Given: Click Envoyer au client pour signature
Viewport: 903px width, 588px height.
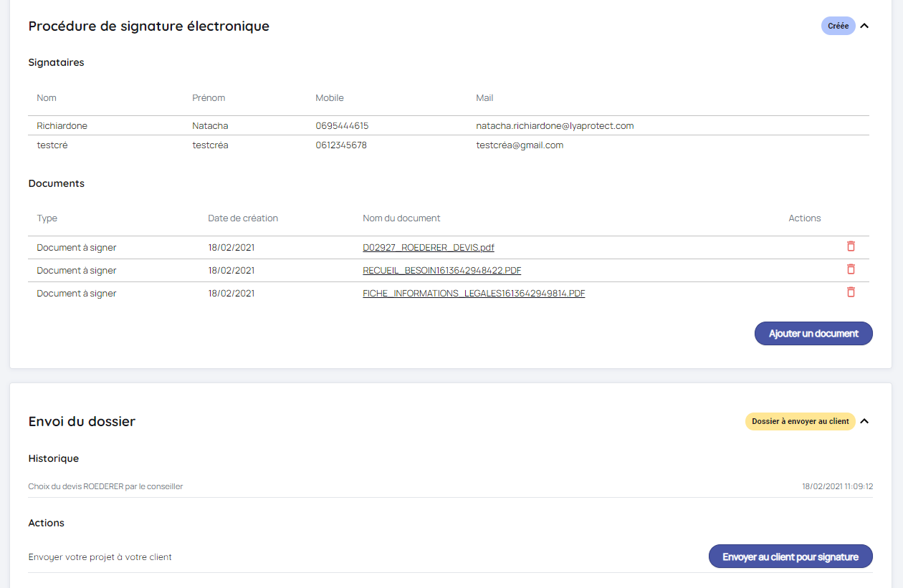Looking at the screenshot, I should coord(790,556).
